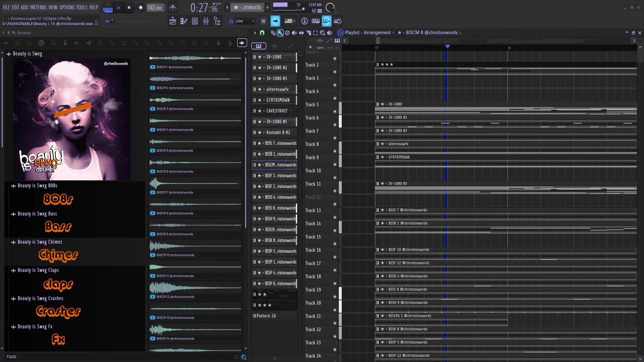Toggle mute switch for Track 6

coord(335,125)
